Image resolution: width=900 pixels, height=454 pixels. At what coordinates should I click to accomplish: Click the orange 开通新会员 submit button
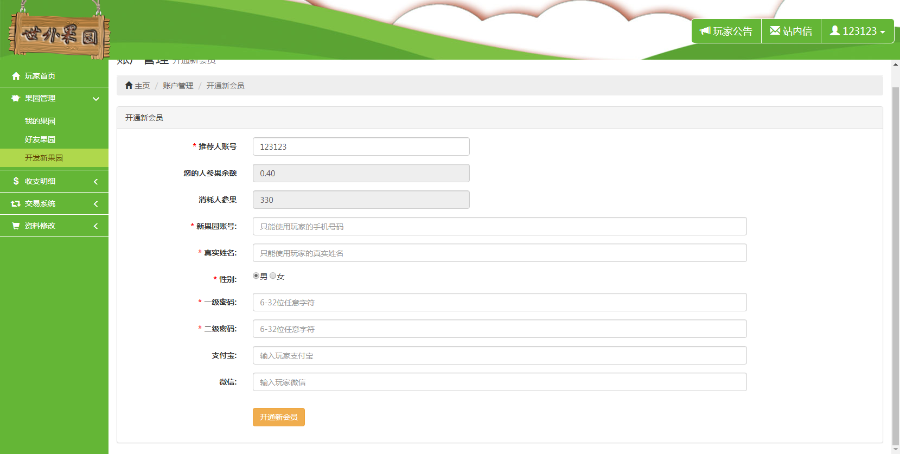pyautogui.click(x=279, y=417)
